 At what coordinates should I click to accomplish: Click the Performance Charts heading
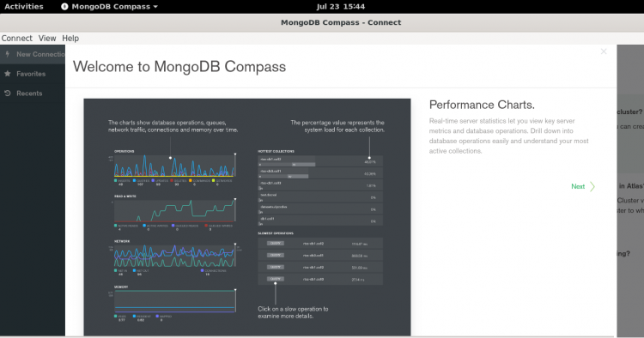click(x=482, y=105)
